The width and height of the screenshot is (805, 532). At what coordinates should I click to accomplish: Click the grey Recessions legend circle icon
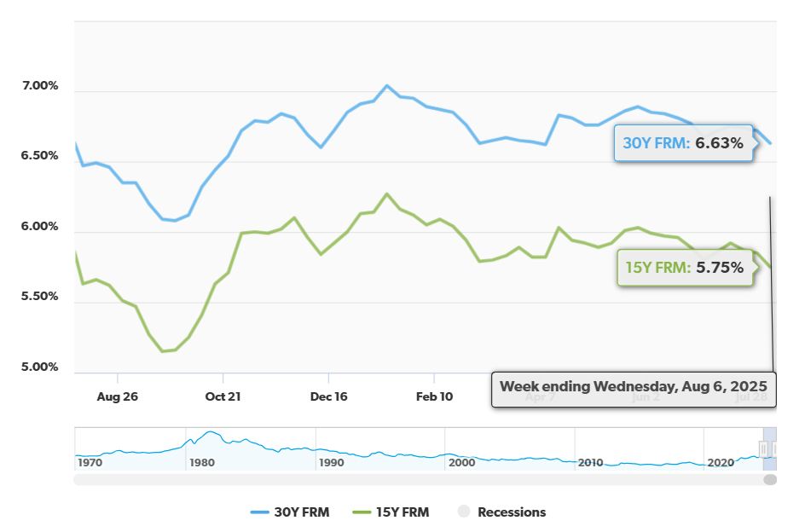(x=464, y=512)
